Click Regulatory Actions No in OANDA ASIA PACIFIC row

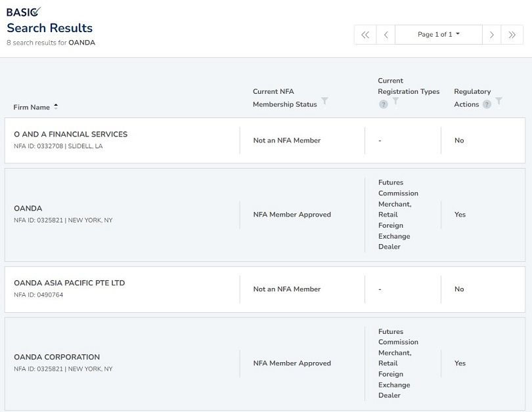(459, 289)
